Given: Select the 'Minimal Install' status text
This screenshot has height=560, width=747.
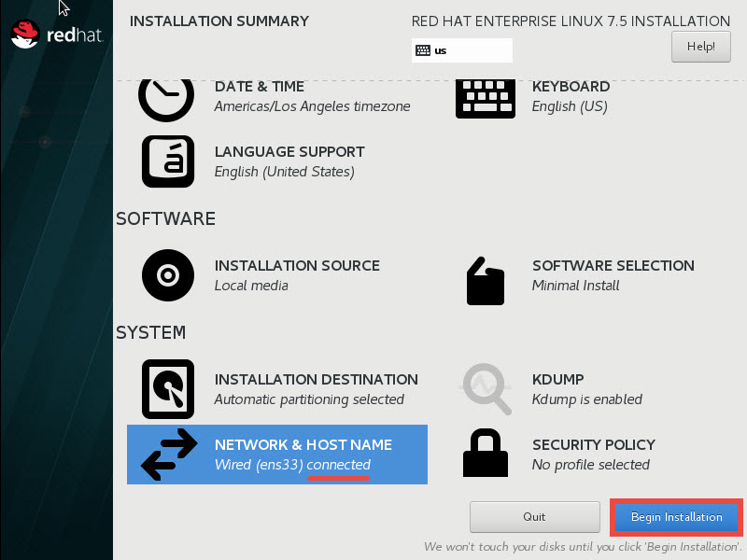Looking at the screenshot, I should pos(575,286).
